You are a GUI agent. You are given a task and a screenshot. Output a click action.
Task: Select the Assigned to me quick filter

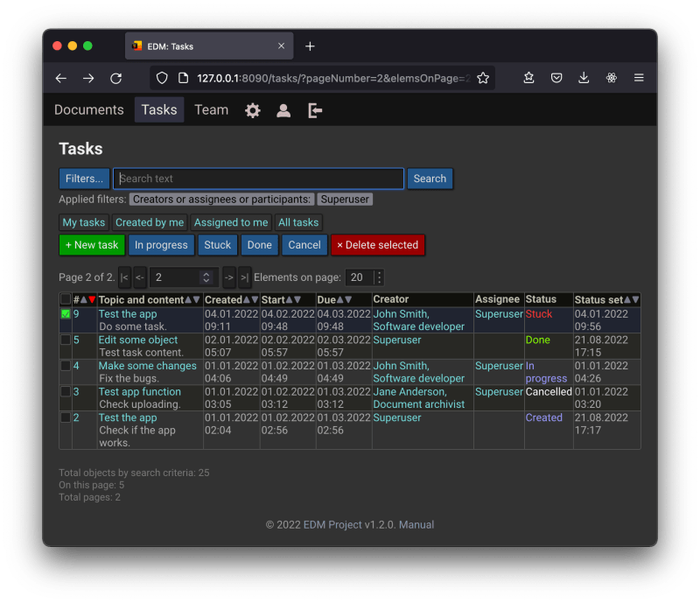[x=231, y=222]
